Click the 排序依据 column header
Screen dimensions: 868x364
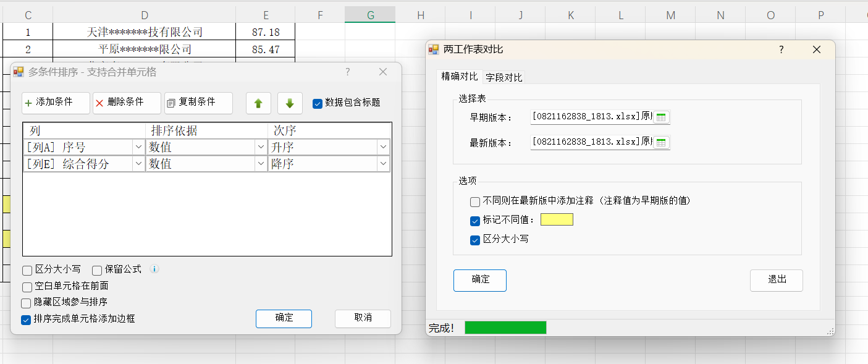[207, 131]
